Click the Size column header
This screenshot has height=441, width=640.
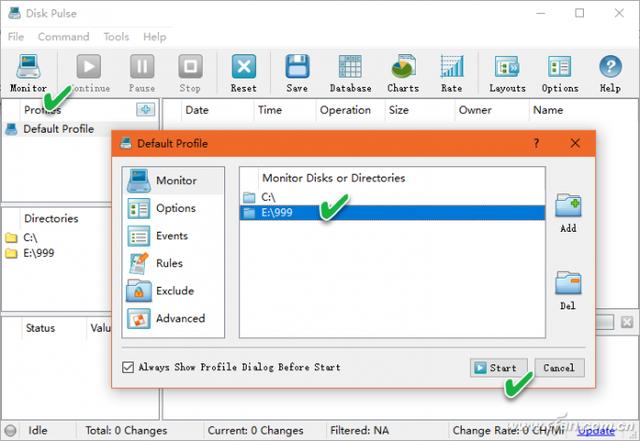420,110
